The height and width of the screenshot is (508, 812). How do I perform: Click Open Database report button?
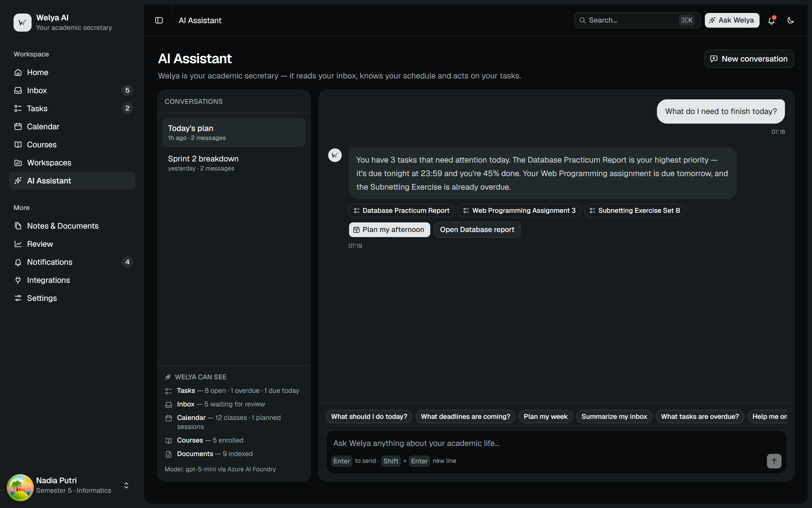click(477, 230)
